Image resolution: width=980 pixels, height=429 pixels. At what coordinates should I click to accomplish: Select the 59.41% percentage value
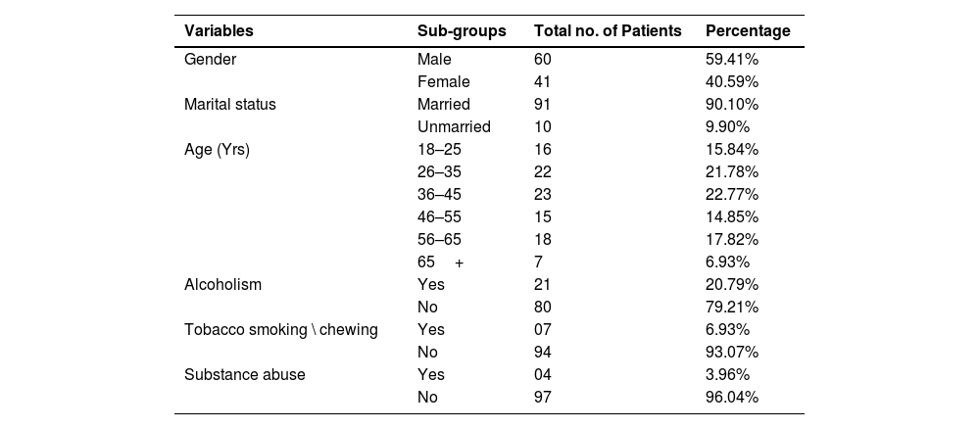(x=732, y=59)
